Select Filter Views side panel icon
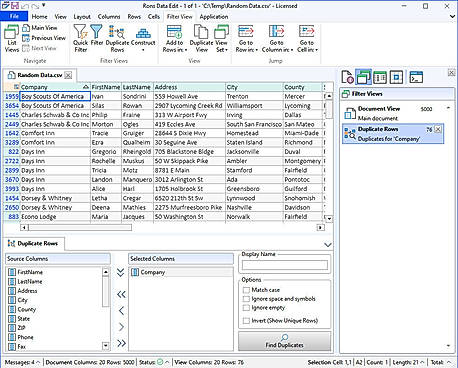Screen dimensions: 458x368 click(x=364, y=77)
